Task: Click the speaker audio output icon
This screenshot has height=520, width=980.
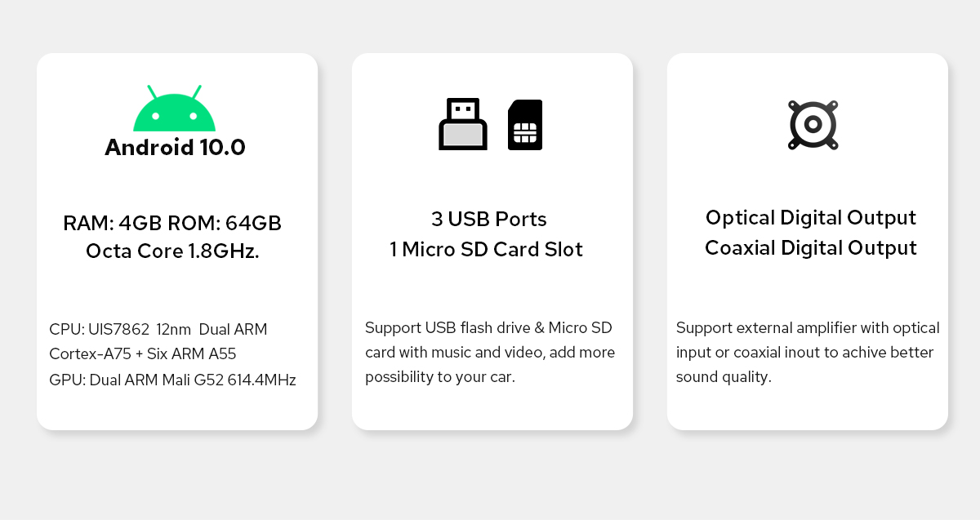Action: click(x=813, y=125)
